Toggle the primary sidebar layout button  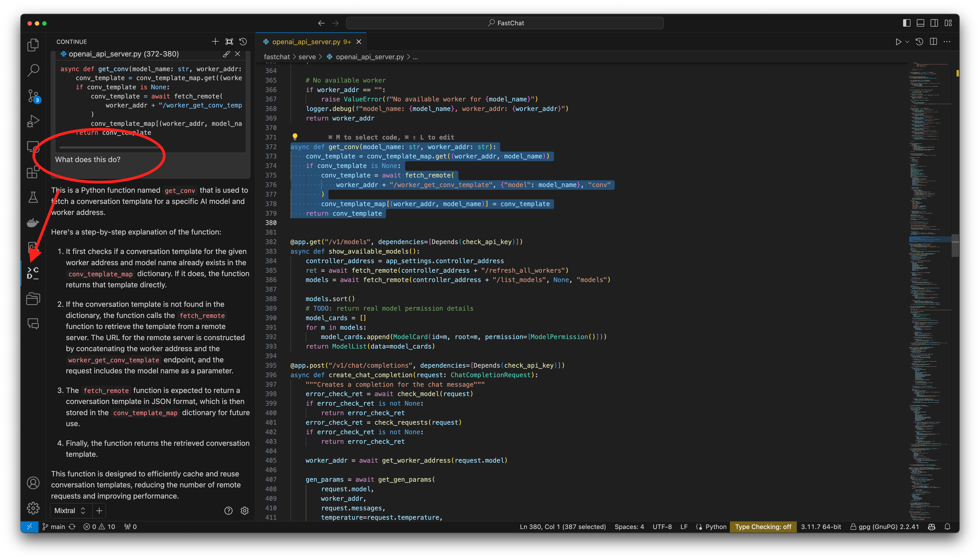click(x=906, y=23)
